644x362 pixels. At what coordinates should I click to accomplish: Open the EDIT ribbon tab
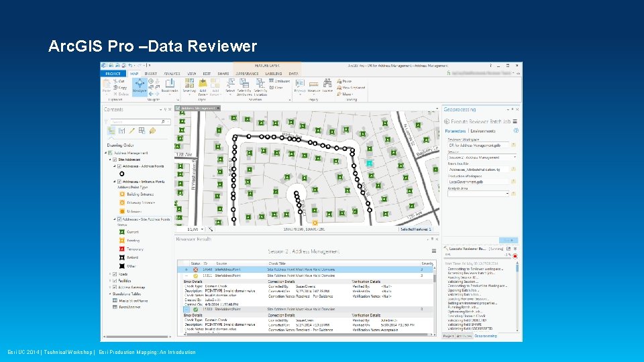pos(207,74)
